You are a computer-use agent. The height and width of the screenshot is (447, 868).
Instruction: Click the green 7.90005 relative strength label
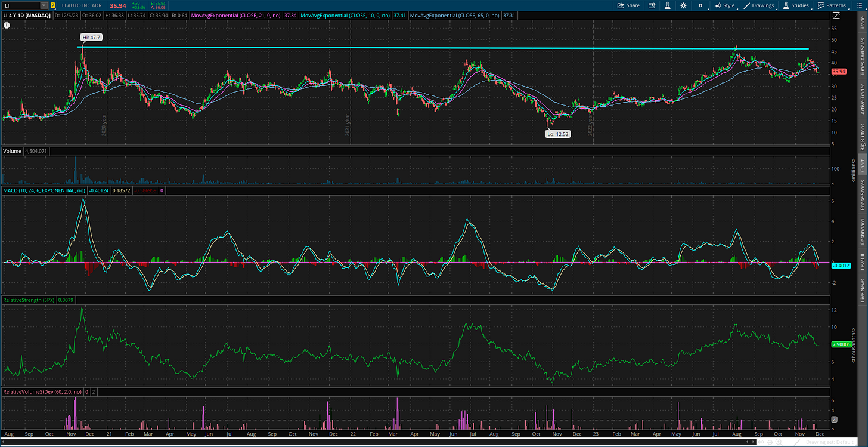841,344
